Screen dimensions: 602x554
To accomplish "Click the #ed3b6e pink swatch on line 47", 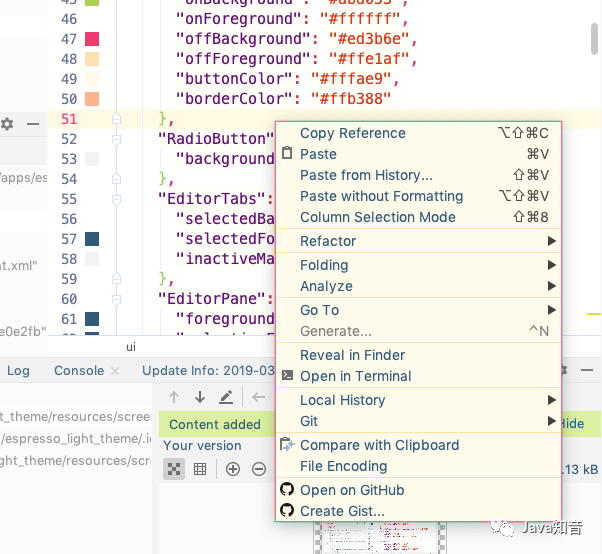I will click(92, 39).
